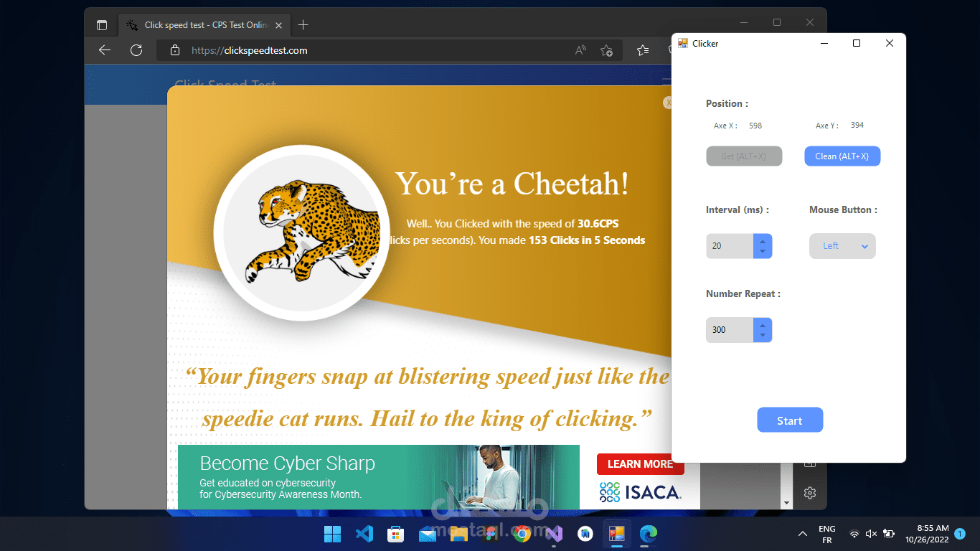Viewport: 980px width, 551px height.
Task: Increase Number Repeat with up arrow
Action: click(763, 325)
